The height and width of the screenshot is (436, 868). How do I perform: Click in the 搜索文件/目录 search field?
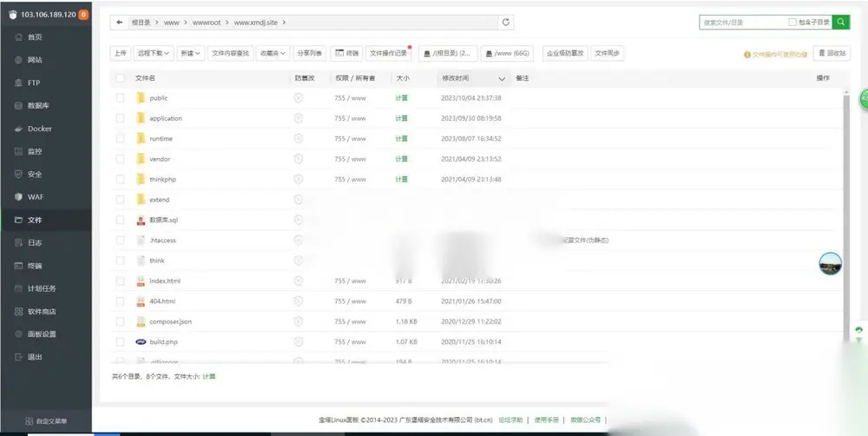click(x=743, y=23)
